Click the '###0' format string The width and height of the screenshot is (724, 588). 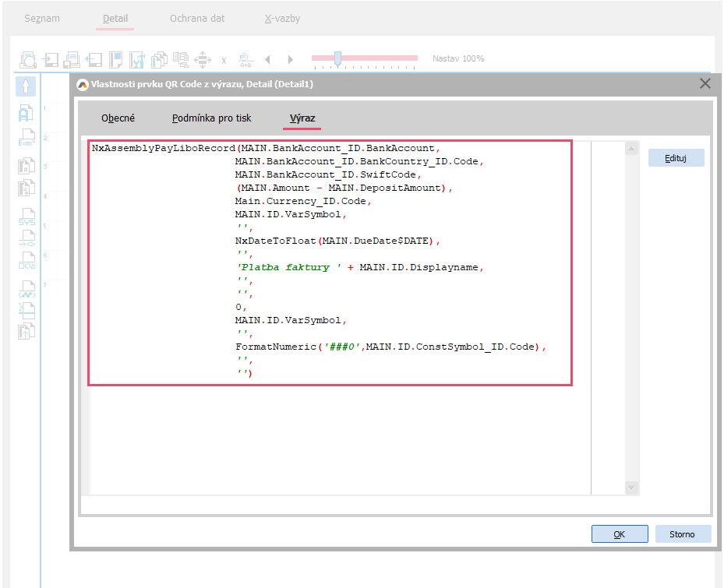click(342, 347)
